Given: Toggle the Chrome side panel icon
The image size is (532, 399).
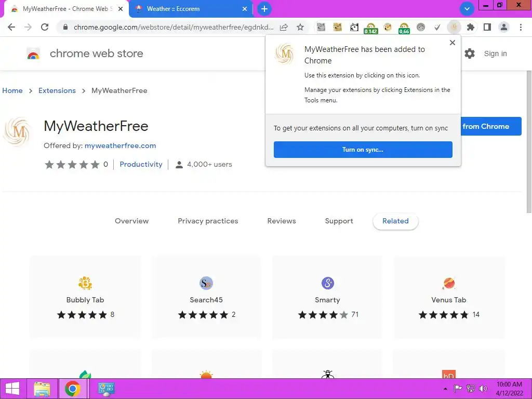Looking at the screenshot, I should click(x=487, y=27).
